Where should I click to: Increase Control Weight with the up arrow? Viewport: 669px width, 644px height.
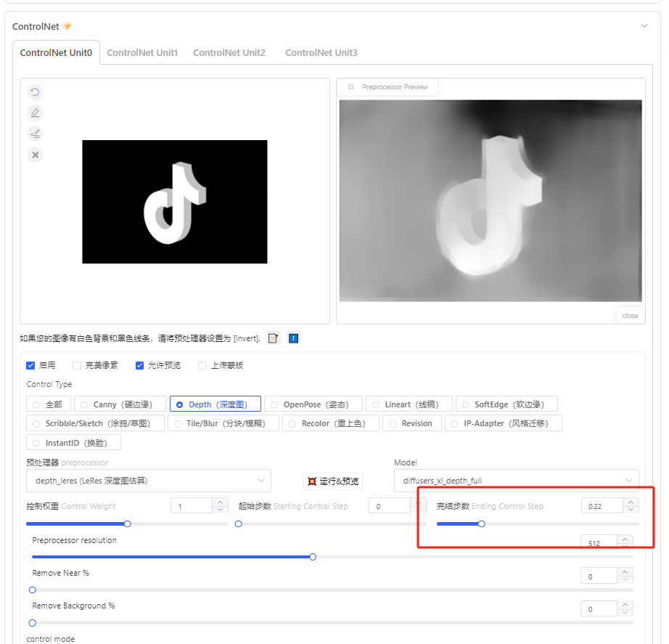pyautogui.click(x=220, y=502)
